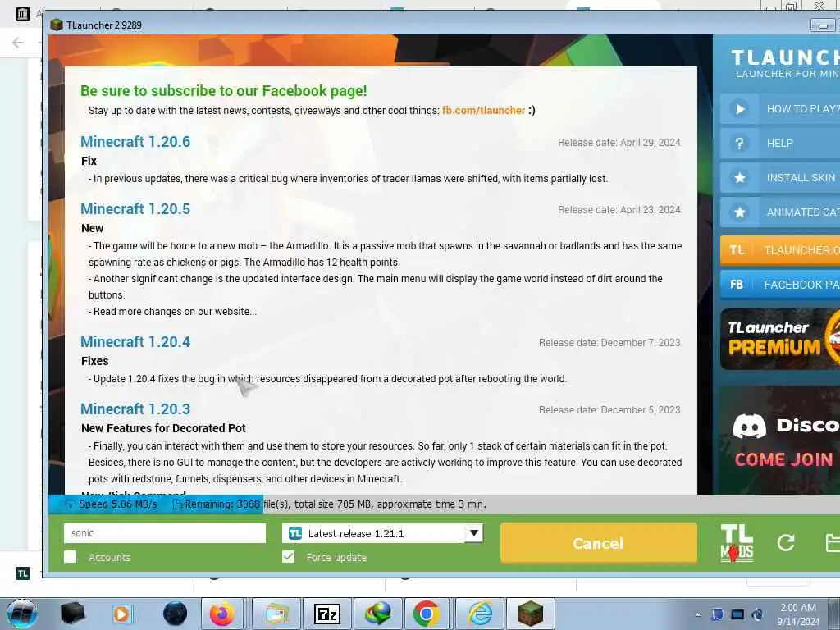This screenshot has width=840, height=630.
Task: Click the TLauncher window title icon
Action: point(57,25)
